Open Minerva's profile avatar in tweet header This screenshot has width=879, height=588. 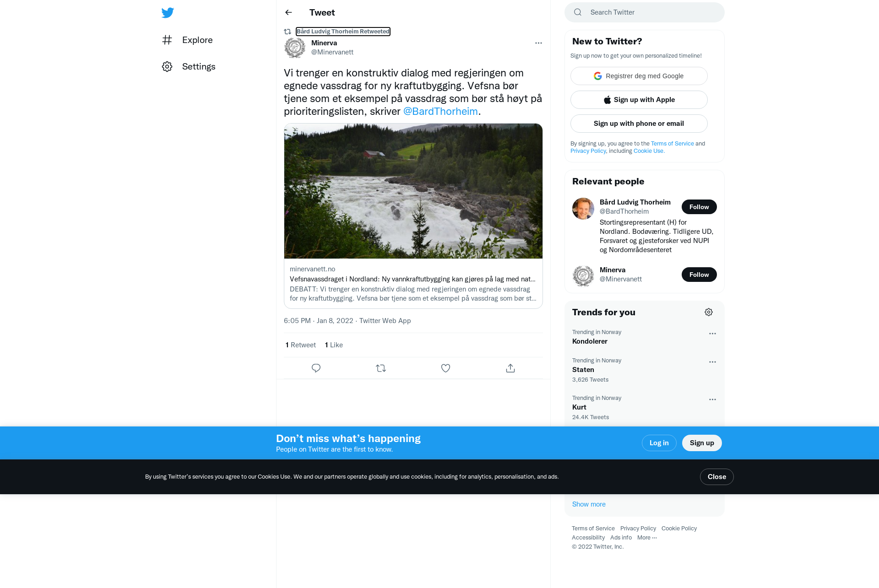point(295,48)
